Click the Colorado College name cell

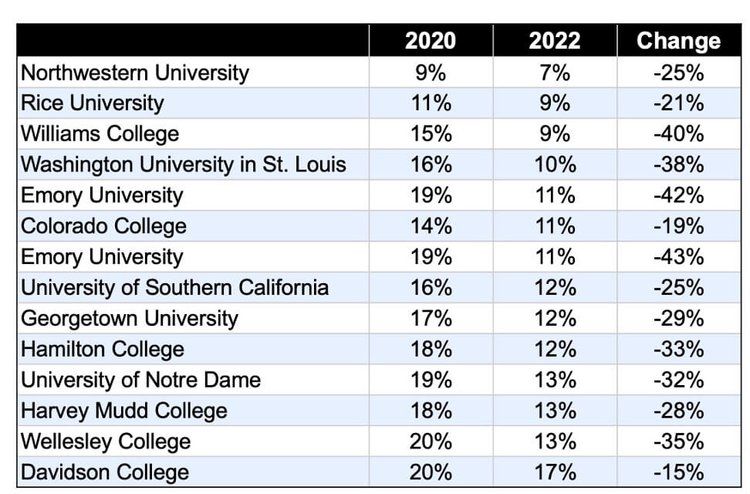(193, 226)
